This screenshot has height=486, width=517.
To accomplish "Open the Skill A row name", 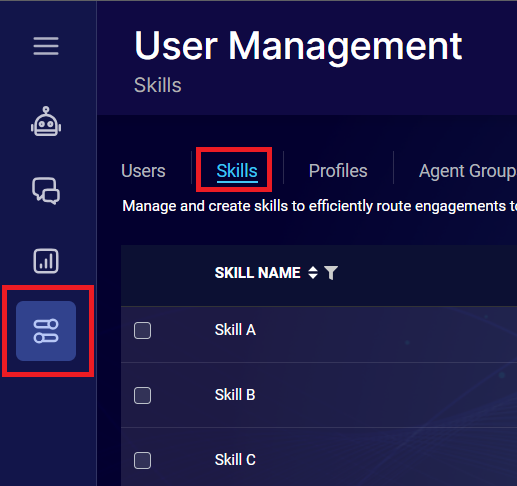I will (x=235, y=330).
